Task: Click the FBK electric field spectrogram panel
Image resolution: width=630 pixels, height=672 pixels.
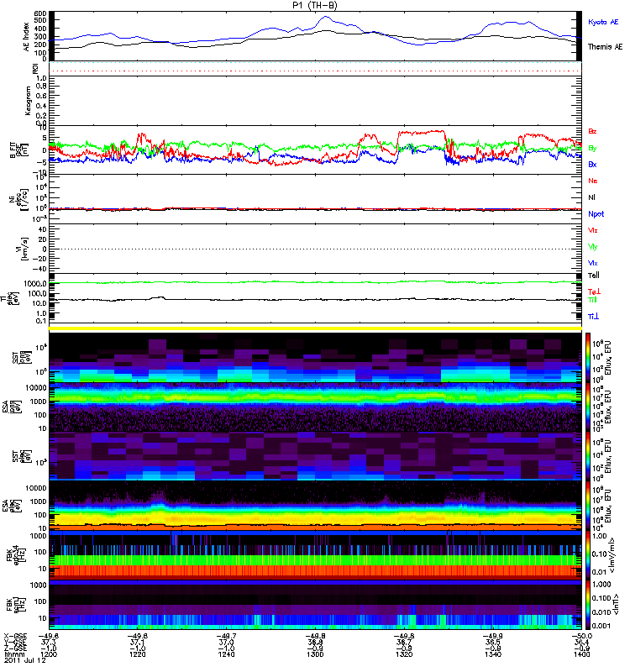Action: (x=315, y=555)
